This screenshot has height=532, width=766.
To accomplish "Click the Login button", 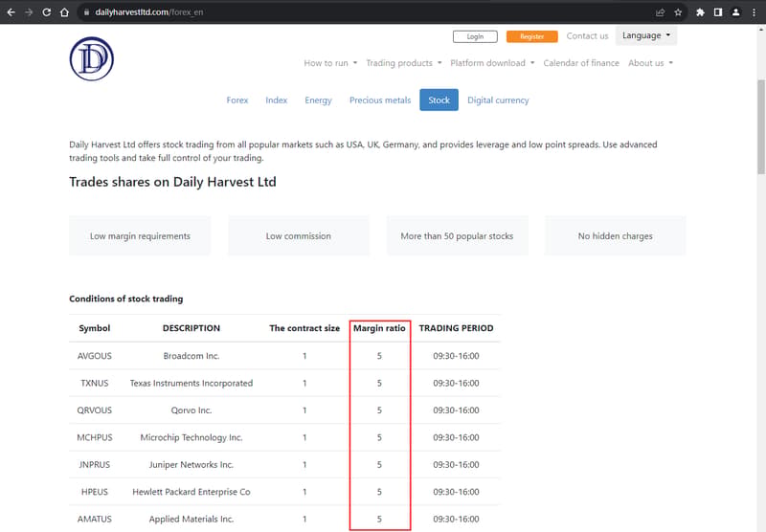I will point(475,36).
